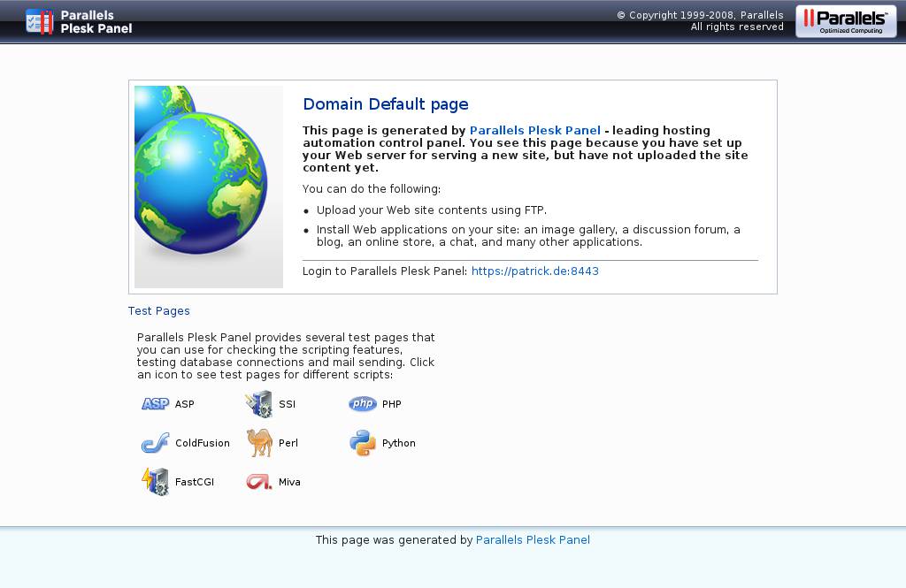Screen dimensions: 906x588
Task: Click the Plesk Panel logo icon in header
Action: point(40,21)
